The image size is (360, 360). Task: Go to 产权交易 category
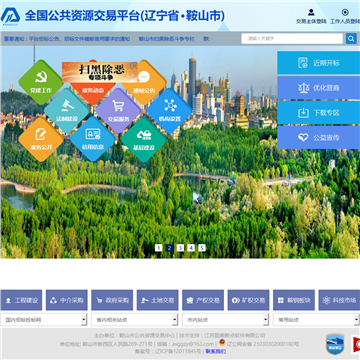tap(203, 300)
